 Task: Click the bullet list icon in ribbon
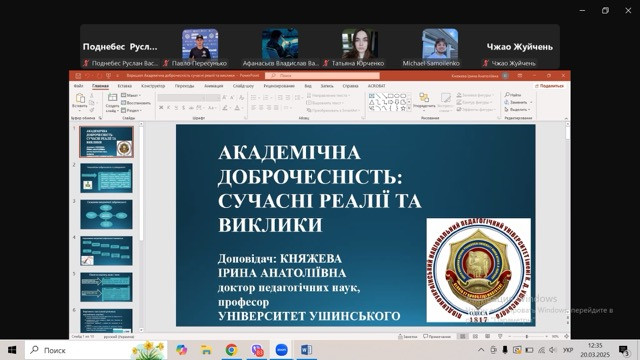click(x=254, y=98)
